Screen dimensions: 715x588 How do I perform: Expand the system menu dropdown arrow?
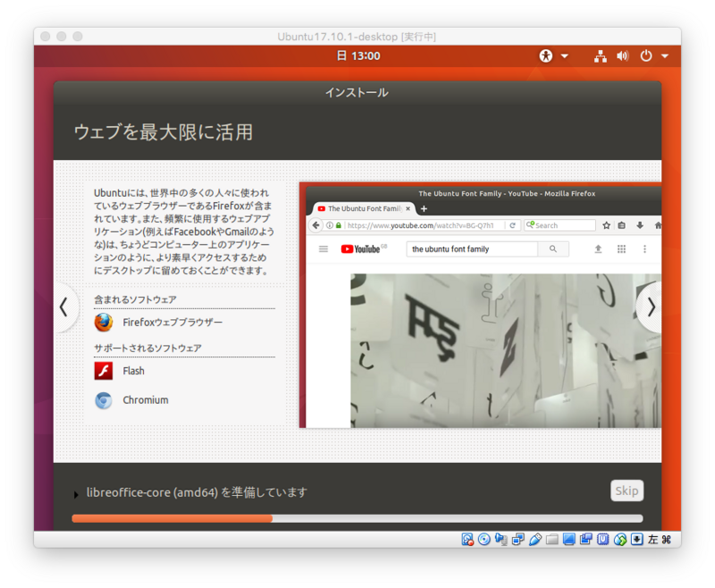(x=665, y=56)
